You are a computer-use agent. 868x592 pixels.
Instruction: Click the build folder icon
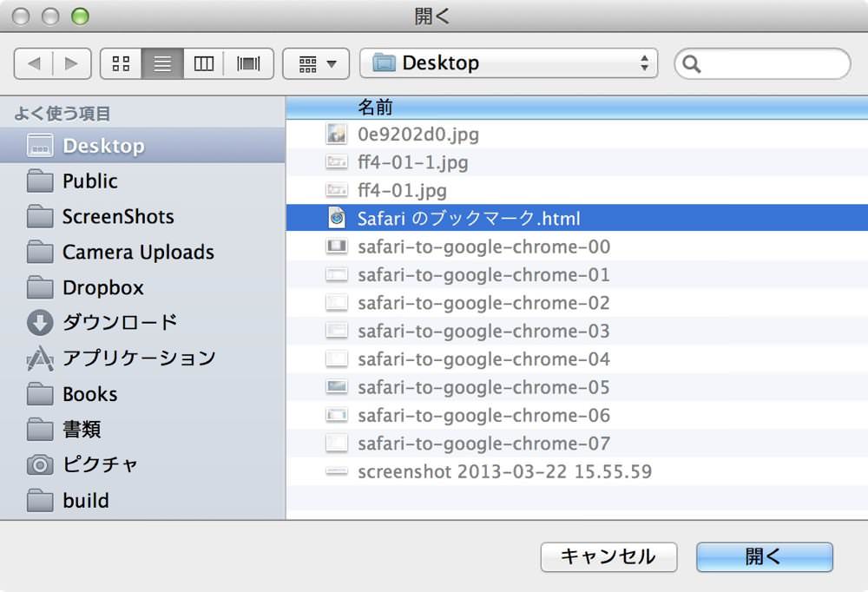click(x=40, y=500)
